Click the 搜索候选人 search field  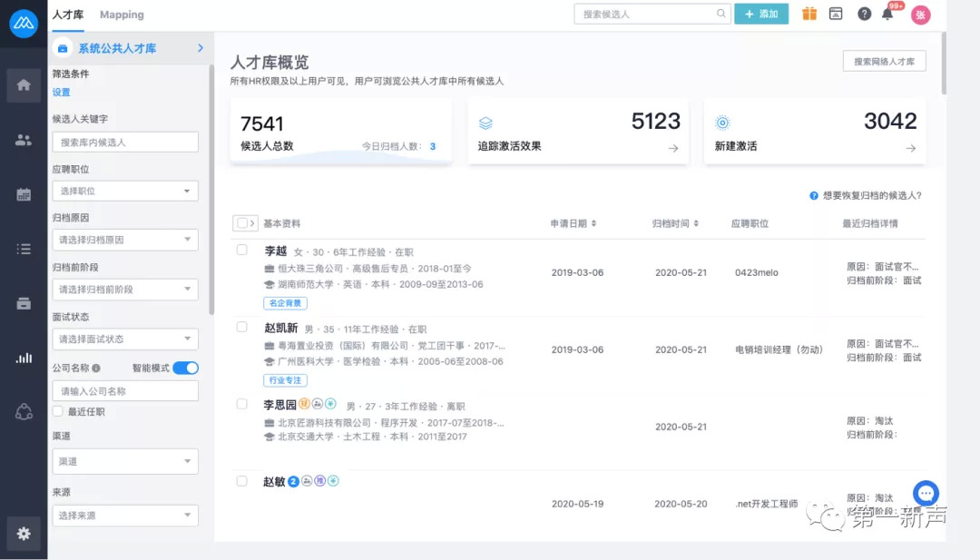click(645, 14)
